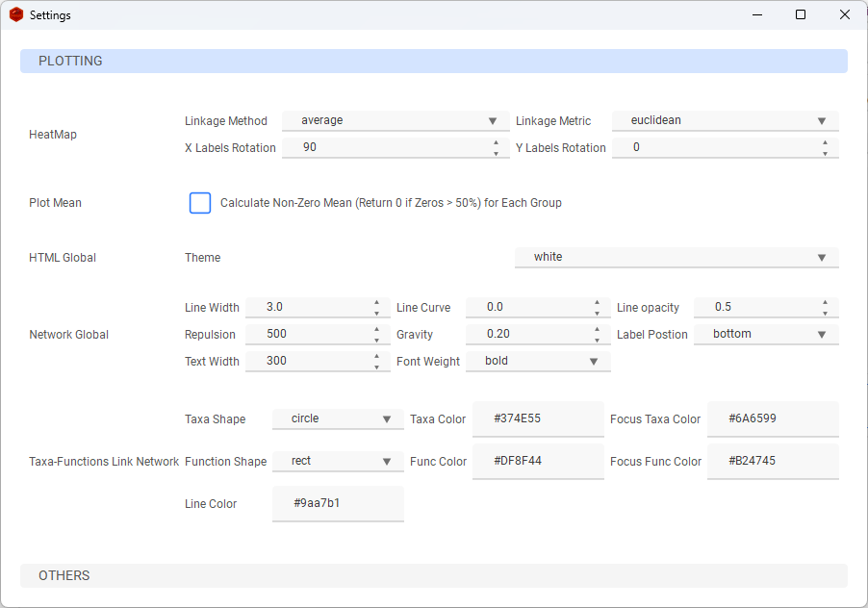
Task: Increase the Y Labels Rotation value
Action: pyautogui.click(x=825, y=143)
